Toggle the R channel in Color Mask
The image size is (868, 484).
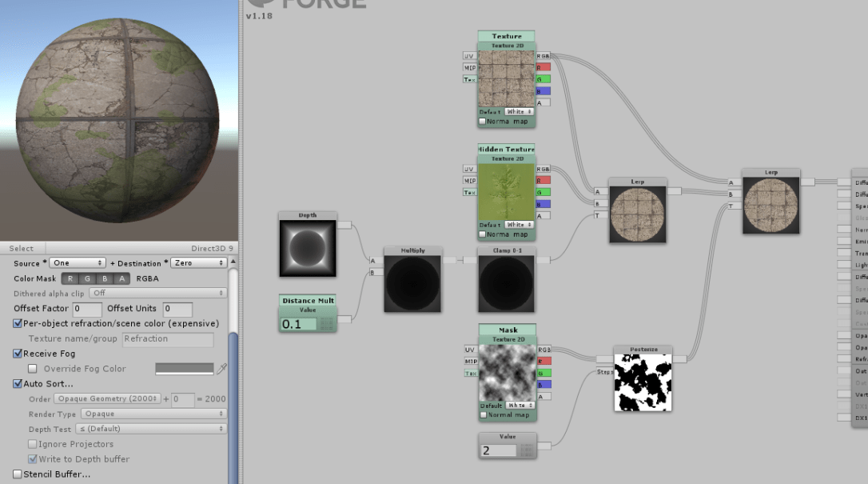70,278
